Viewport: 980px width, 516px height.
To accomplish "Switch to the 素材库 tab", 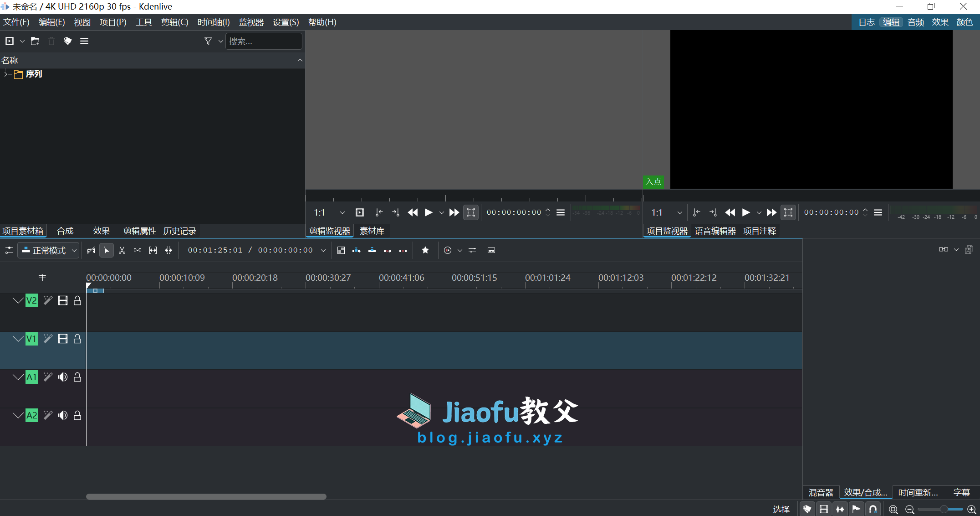I will [372, 231].
